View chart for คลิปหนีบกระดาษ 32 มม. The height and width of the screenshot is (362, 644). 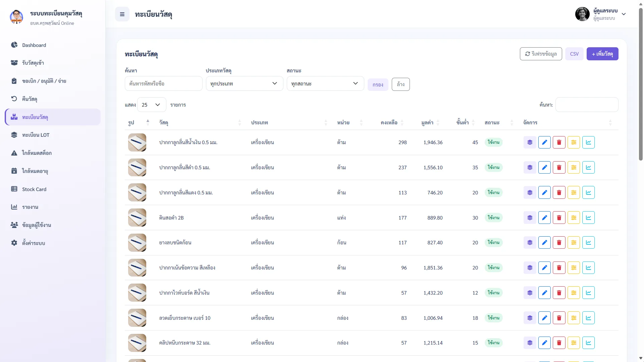(x=588, y=343)
